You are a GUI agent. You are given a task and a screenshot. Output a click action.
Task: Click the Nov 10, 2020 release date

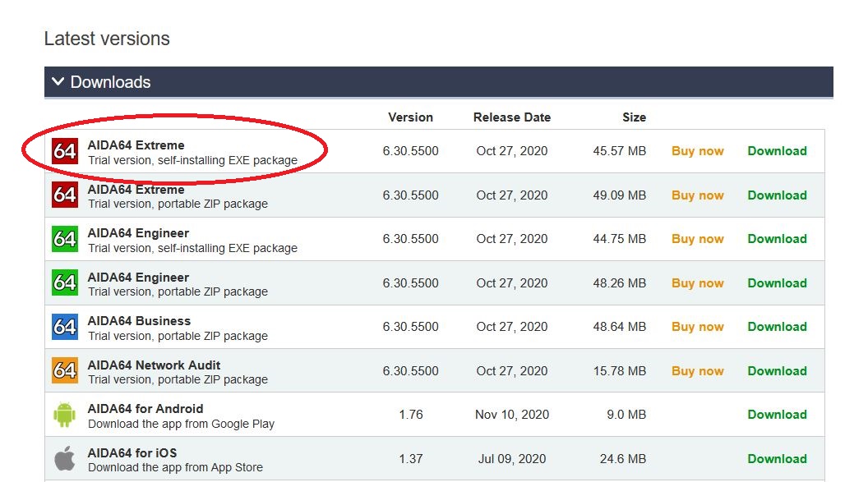[512, 415]
